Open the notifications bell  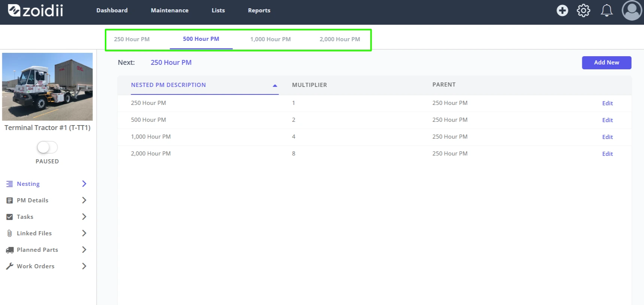[x=607, y=10]
